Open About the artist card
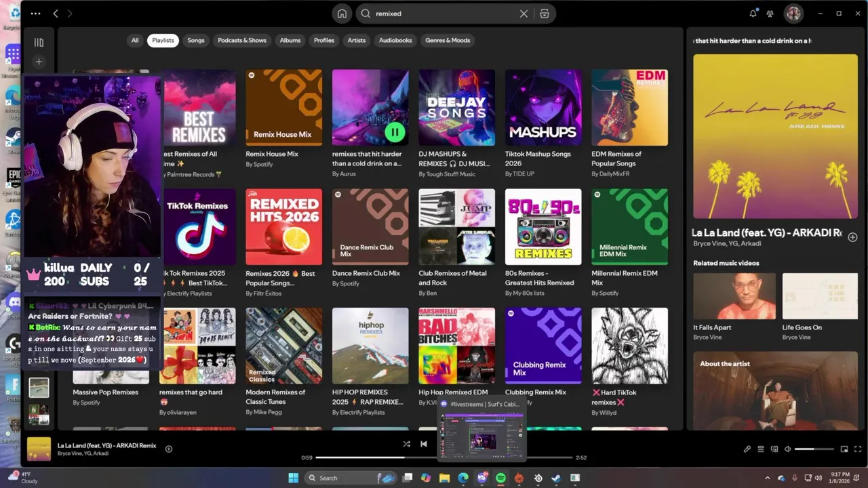This screenshot has height=488, width=868. 775,390
